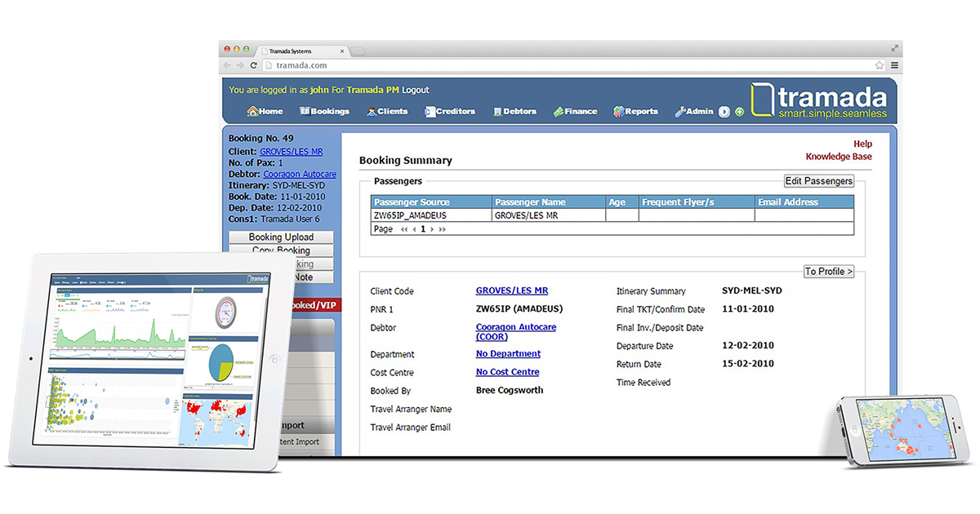Open the Clients menu

tap(388, 112)
